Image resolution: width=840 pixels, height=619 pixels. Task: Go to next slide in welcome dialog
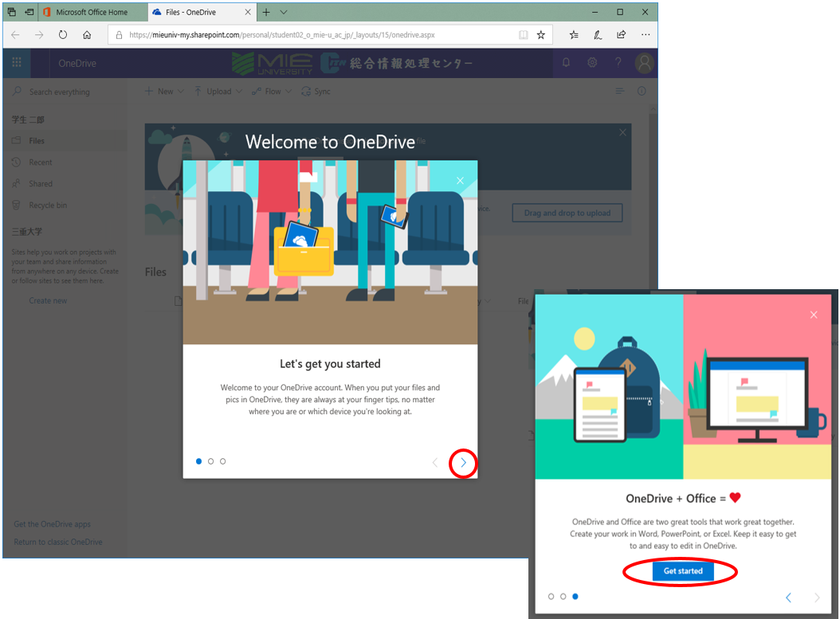463,463
